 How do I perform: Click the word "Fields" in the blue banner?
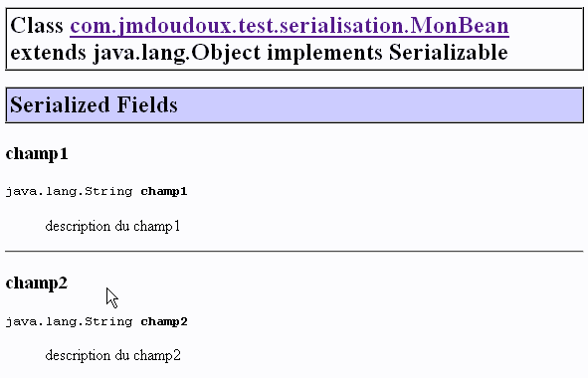coord(147,104)
